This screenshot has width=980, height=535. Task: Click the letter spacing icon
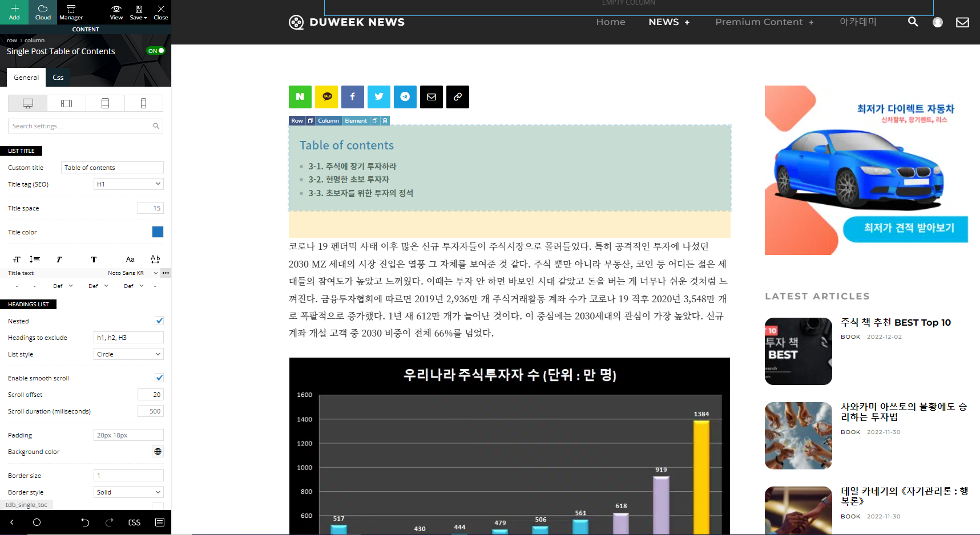pyautogui.click(x=155, y=259)
